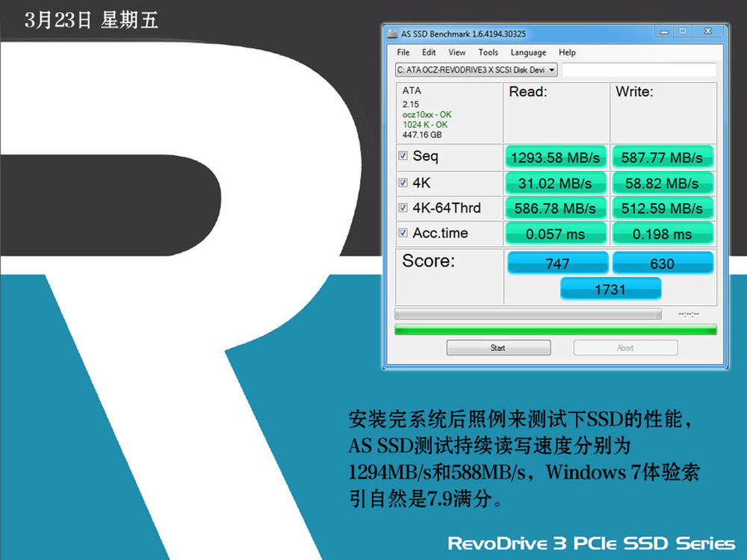Click the ocz10xx - OK driver status
This screenshot has width=747, height=560.
427,115
